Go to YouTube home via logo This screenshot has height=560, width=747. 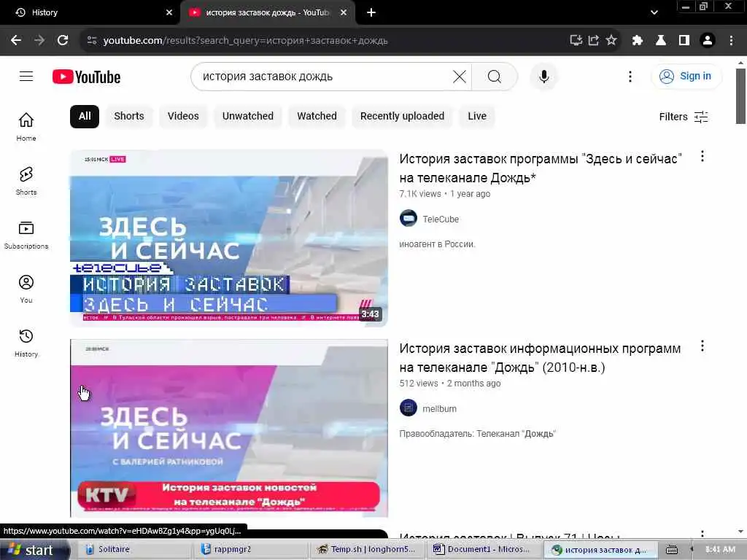point(86,77)
